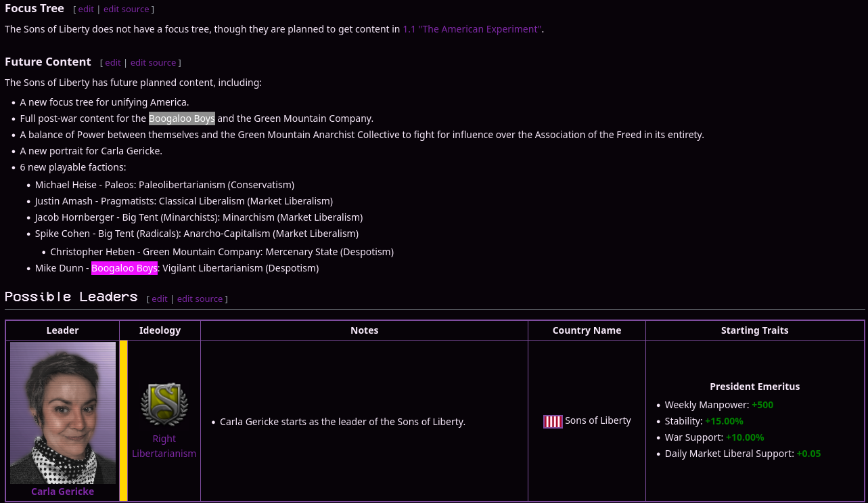Open Carla Gericke portrait image

pyautogui.click(x=63, y=413)
